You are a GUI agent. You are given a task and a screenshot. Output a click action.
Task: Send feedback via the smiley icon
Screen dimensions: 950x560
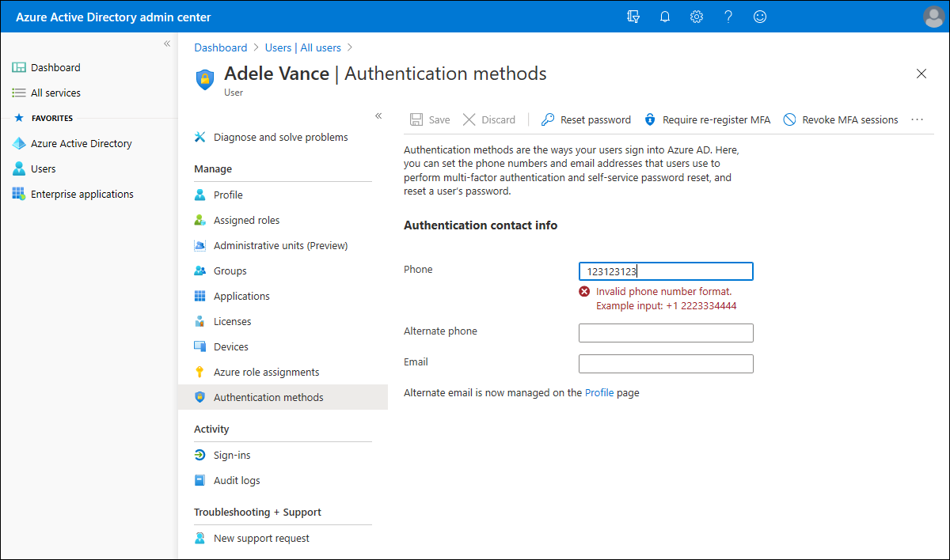759,16
